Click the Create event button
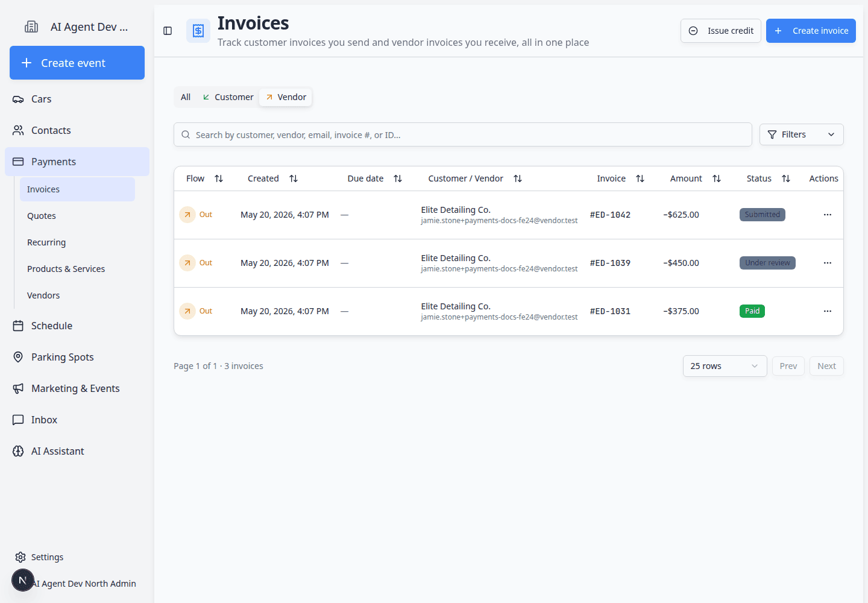The height and width of the screenshot is (603, 868). point(77,63)
